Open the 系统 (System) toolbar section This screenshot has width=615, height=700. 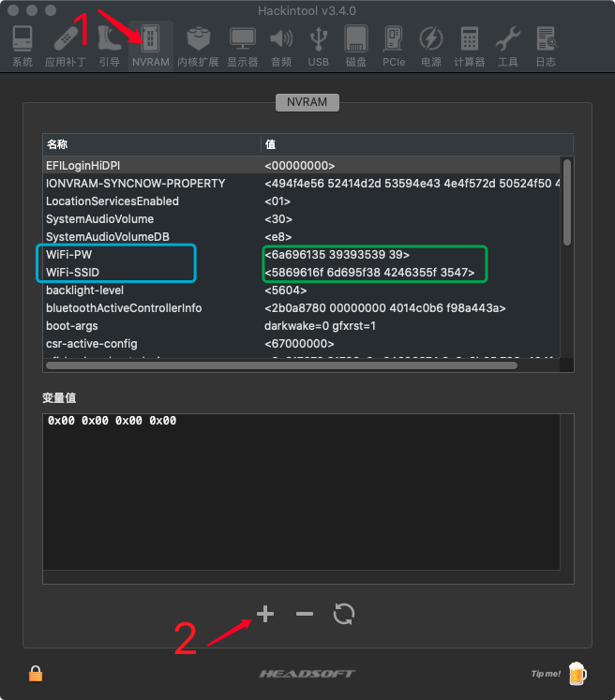point(22,47)
